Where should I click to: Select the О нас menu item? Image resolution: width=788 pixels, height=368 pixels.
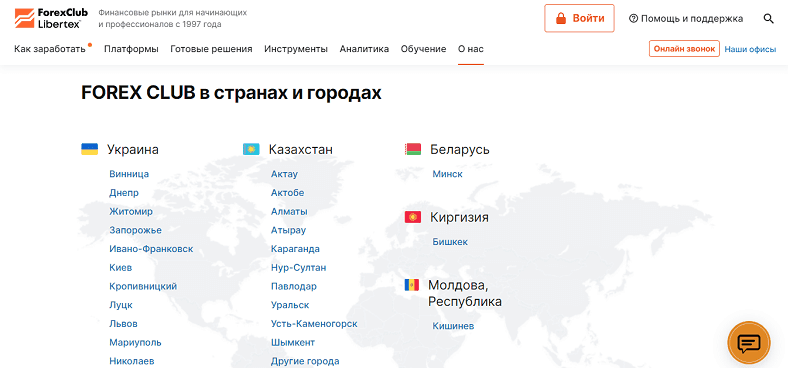(471, 49)
